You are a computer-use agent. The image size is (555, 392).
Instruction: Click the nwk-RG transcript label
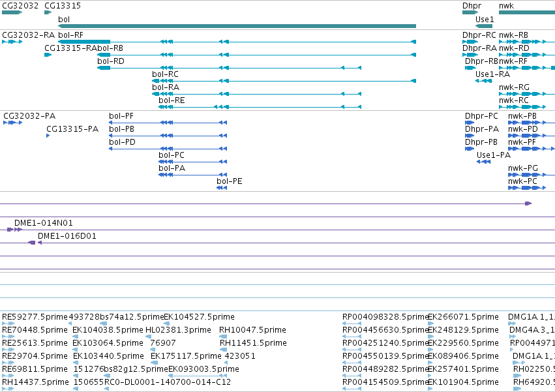(x=515, y=87)
